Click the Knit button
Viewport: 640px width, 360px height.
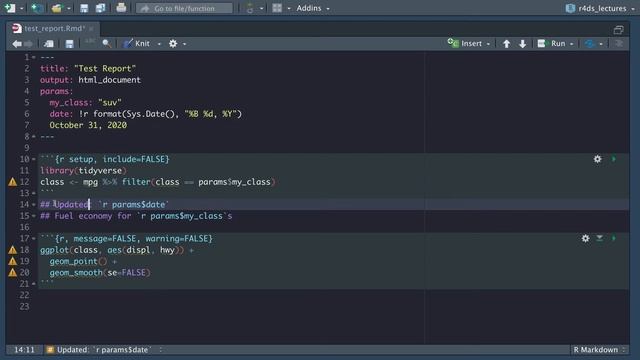point(138,43)
